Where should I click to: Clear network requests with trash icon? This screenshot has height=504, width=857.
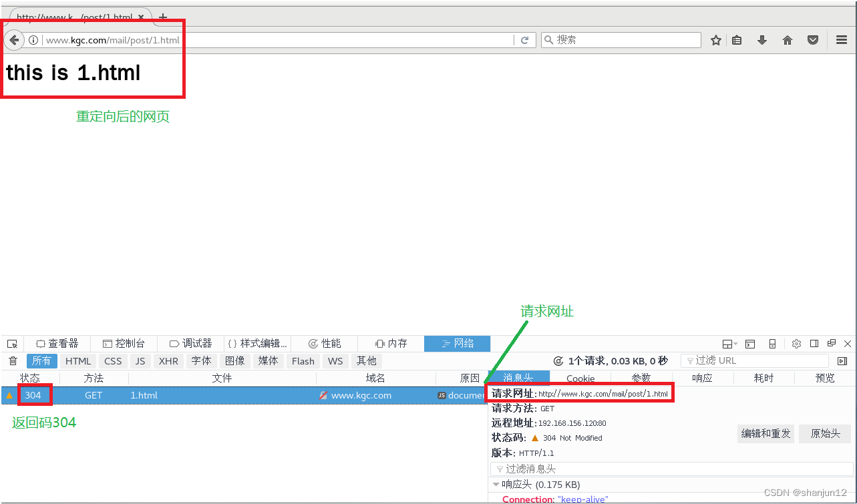(x=12, y=360)
